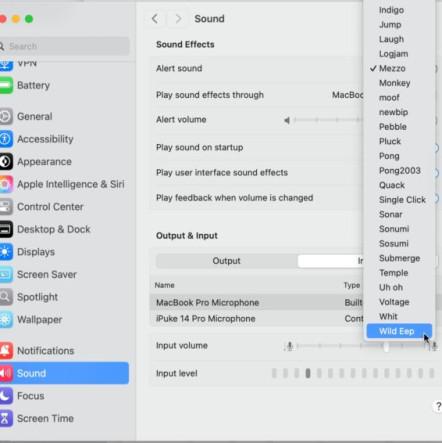Image resolution: width=442 pixels, height=443 pixels.
Task: Click the Screen Time hourglass icon
Action: coord(6,418)
